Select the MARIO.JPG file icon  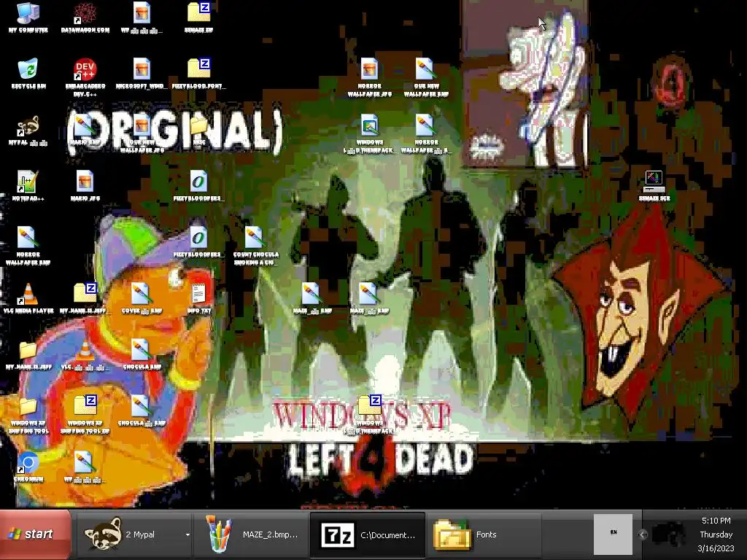point(85,186)
